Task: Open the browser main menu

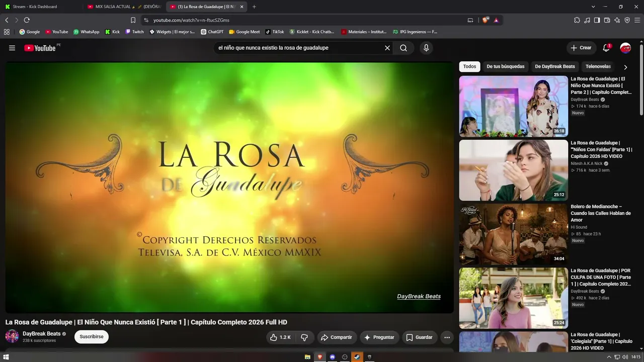Action: pyautogui.click(x=637, y=20)
